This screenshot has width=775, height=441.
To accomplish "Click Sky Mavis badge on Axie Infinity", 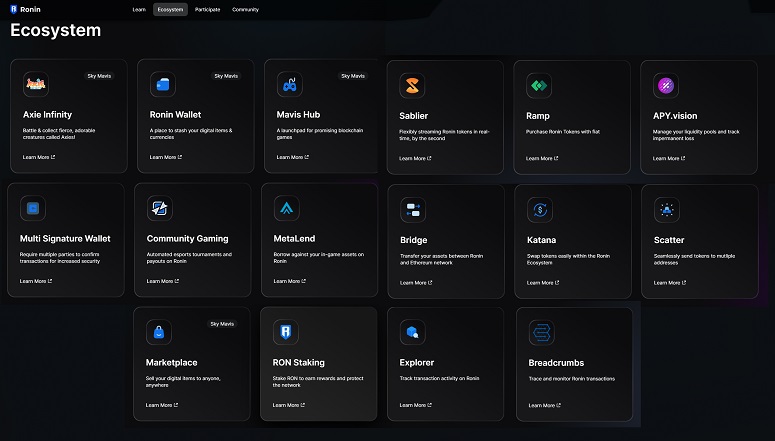I will pyautogui.click(x=99, y=76).
